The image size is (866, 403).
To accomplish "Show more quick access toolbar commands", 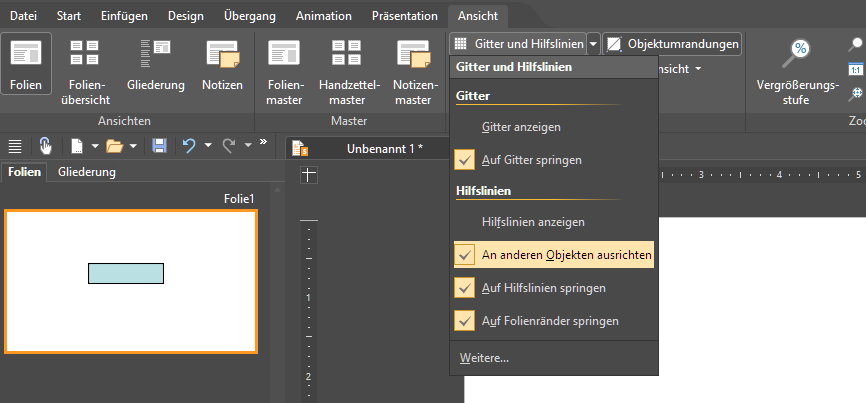I will 263,142.
